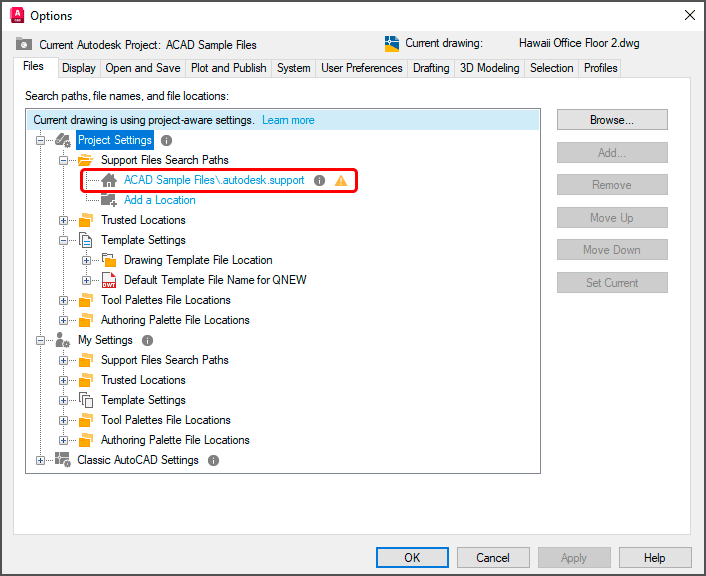706x576 pixels.
Task: Select Classic AutoCAD Settings tree item
Action: (138, 460)
